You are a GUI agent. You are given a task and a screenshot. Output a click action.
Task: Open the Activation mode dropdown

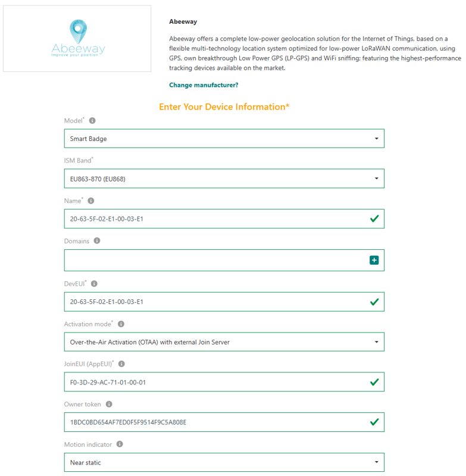(224, 342)
